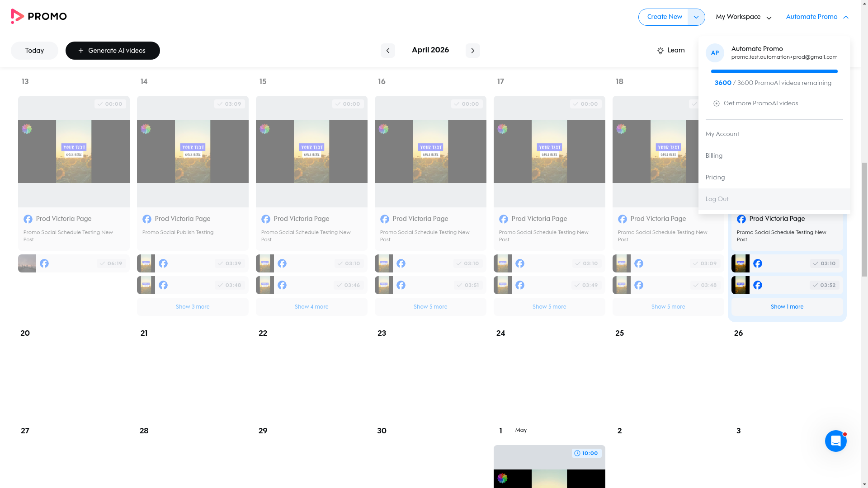Click Log Out
Viewport: 868px width, 488px height.
pos(717,199)
